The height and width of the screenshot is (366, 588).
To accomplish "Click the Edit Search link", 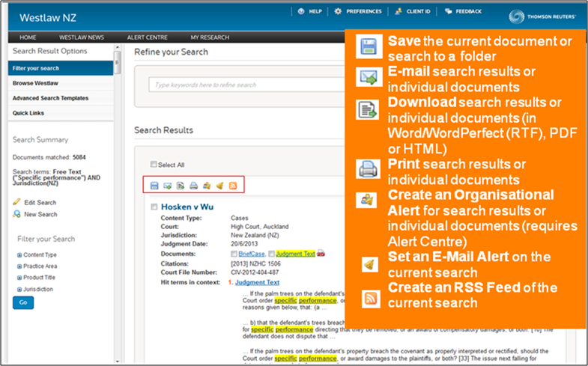I will tap(40, 202).
